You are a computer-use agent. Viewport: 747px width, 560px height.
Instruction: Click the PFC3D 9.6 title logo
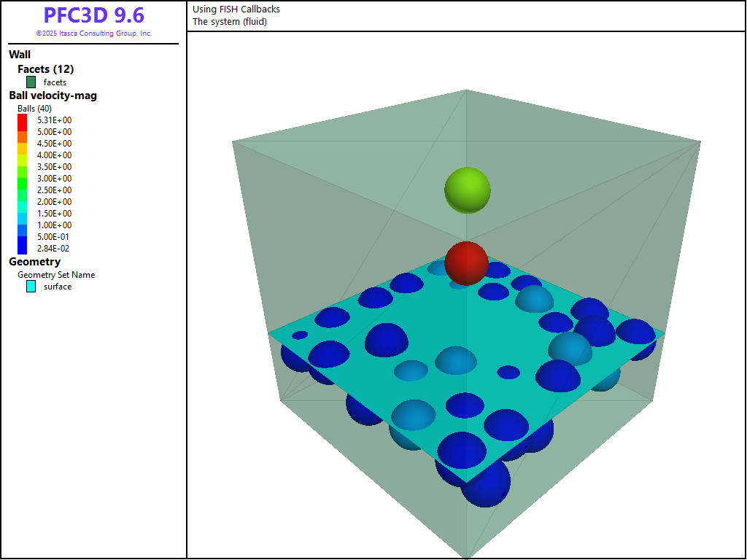pyautogui.click(x=93, y=15)
